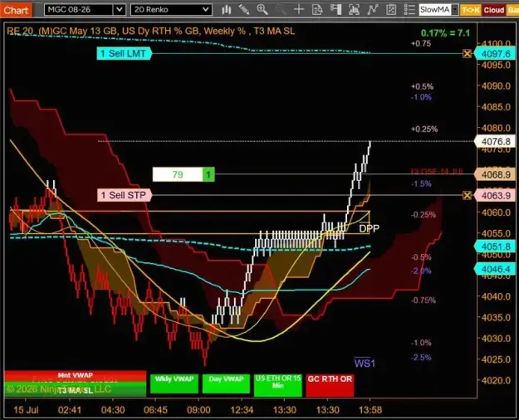The image size is (519, 420).
Task: Click the 4068.9 entry price label
Action: [x=495, y=174]
